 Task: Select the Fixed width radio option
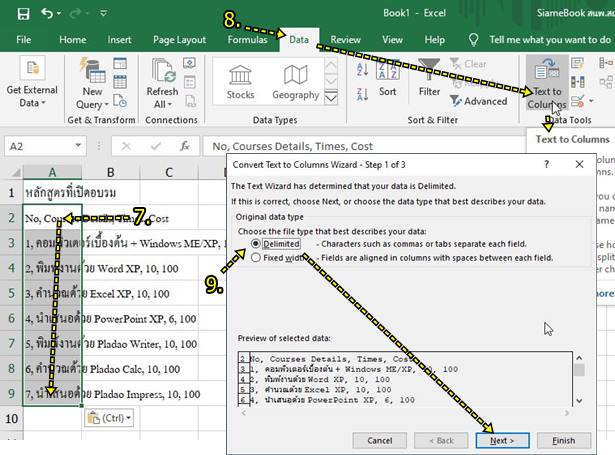click(255, 258)
